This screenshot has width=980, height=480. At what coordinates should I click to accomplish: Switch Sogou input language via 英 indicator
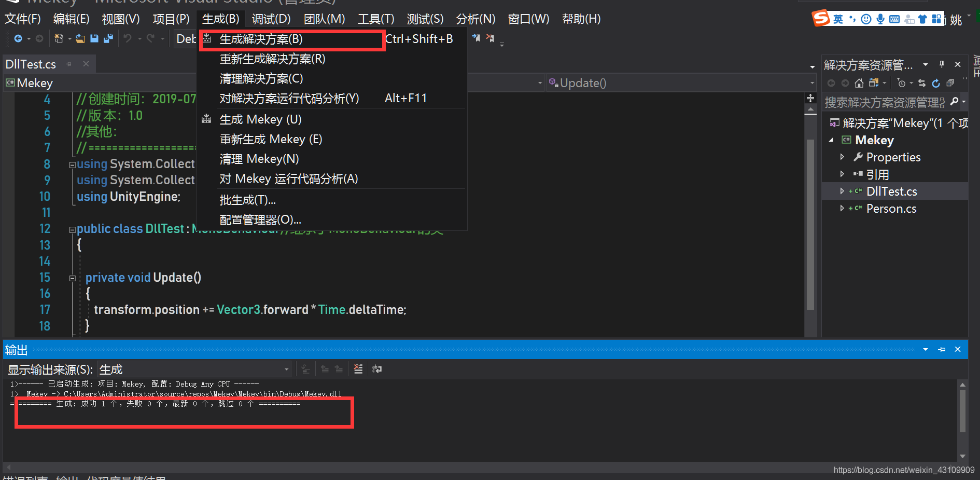[x=838, y=19]
